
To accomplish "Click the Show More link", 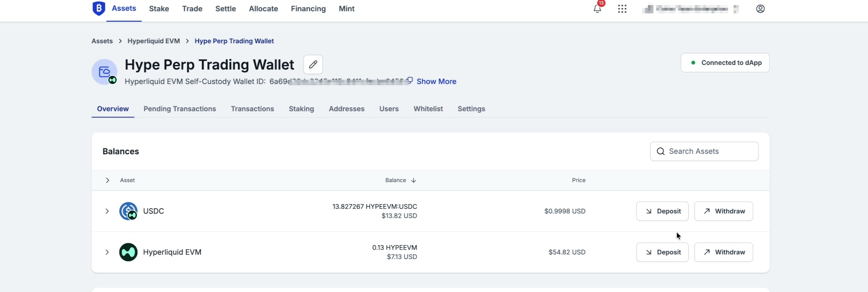I will pyautogui.click(x=436, y=81).
